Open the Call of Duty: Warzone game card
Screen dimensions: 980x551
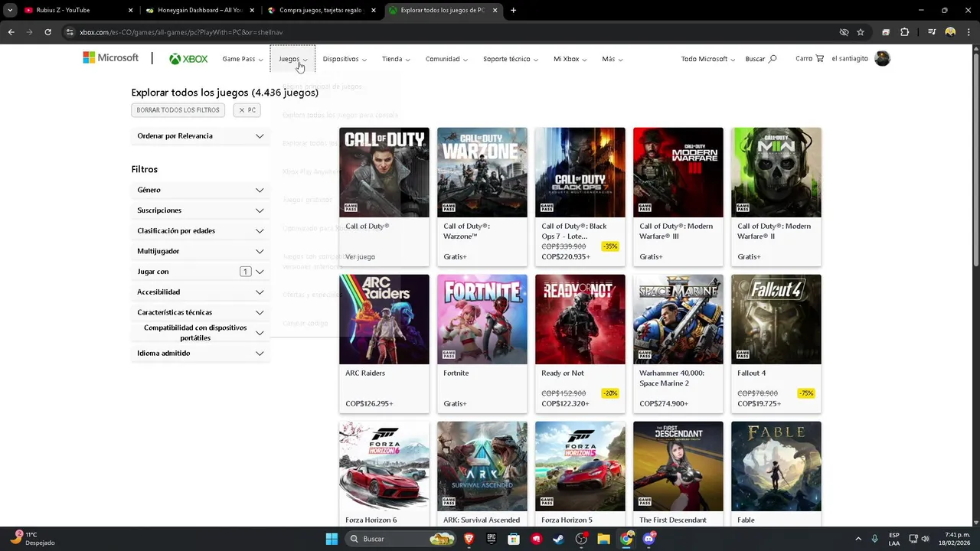(x=482, y=197)
